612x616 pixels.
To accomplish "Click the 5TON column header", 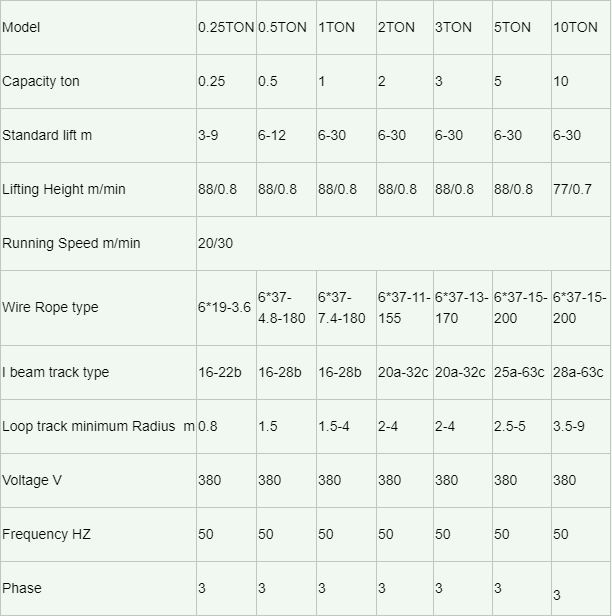I will tap(522, 28).
